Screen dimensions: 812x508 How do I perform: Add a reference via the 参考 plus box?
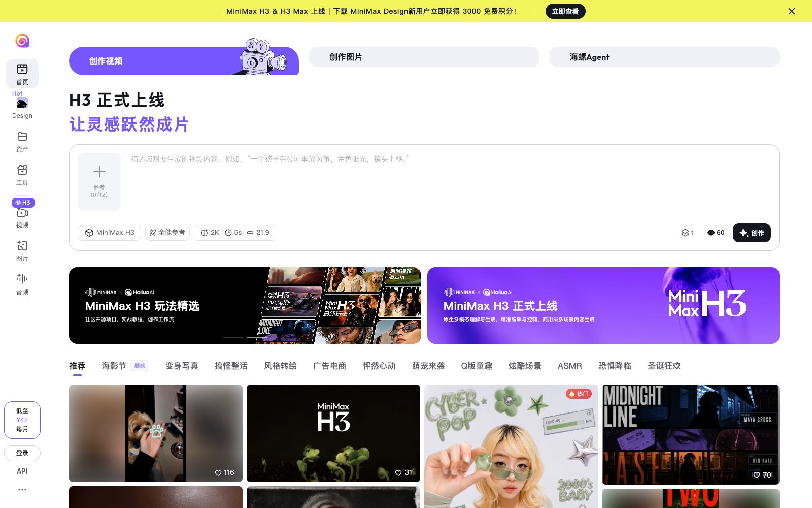99,182
